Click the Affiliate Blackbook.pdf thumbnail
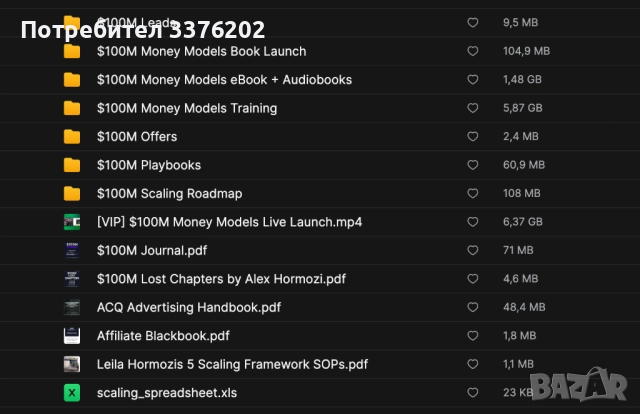Viewport: 640px width, 414px height. pyautogui.click(x=72, y=336)
